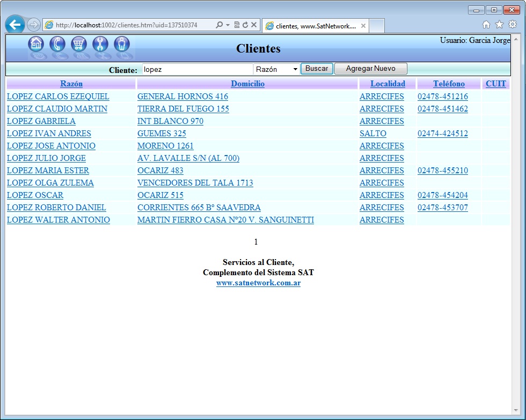Screen dimensions: 526x420
Task: Click the browser favorites star icon
Action: point(499,25)
